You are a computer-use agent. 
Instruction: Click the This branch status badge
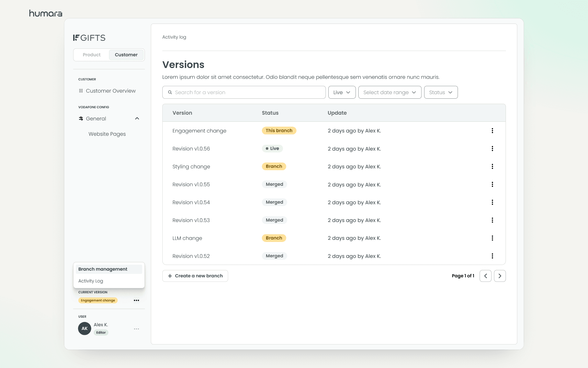[x=279, y=131]
